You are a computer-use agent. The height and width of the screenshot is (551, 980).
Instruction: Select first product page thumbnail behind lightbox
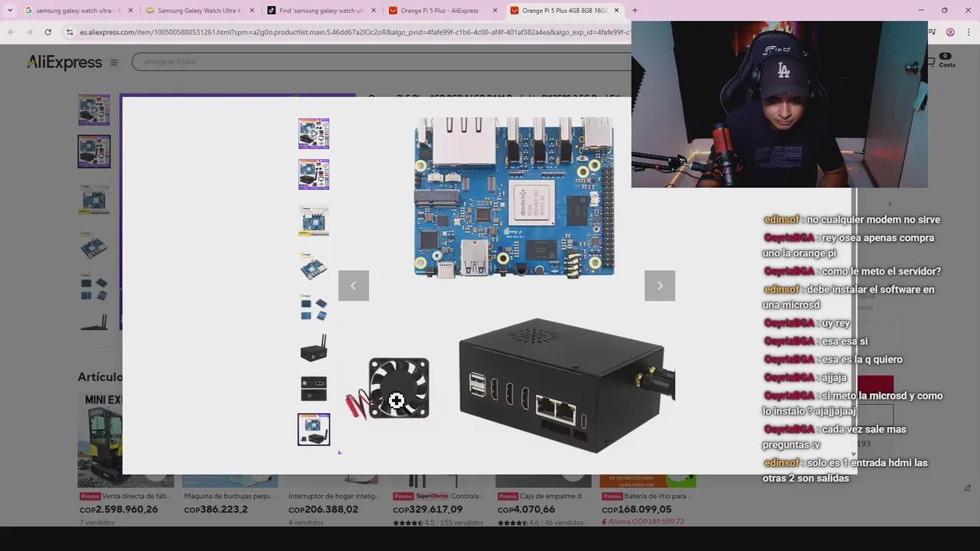point(94,110)
